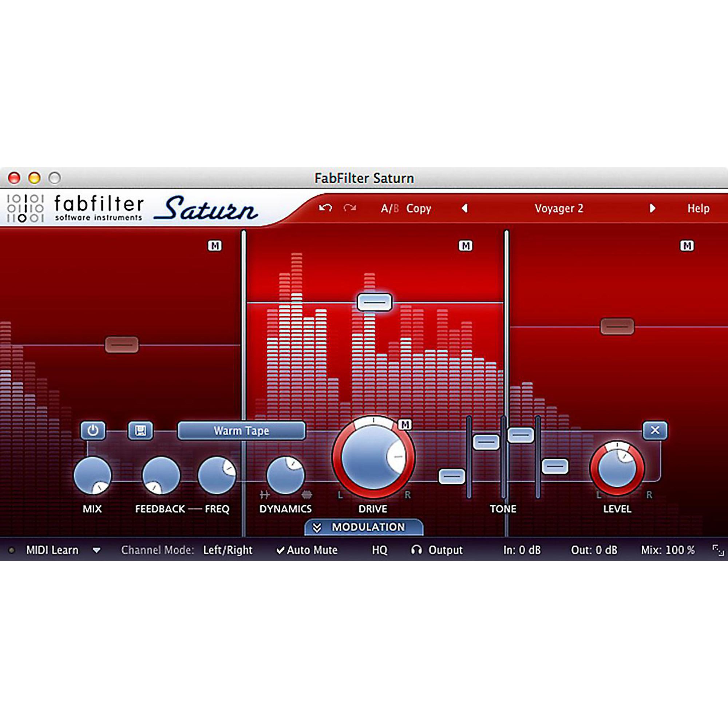This screenshot has height=728, width=728.
Task: Toggle the band power button
Action: click(93, 430)
